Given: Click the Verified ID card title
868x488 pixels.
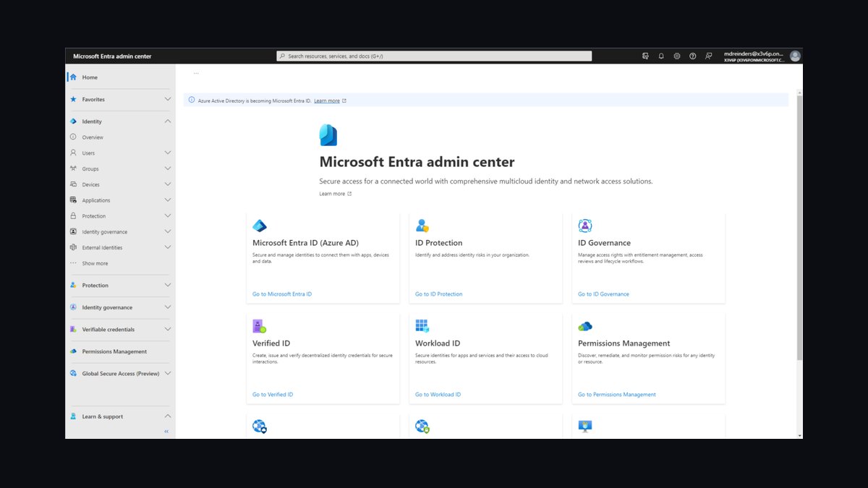Looking at the screenshot, I should click(x=271, y=343).
